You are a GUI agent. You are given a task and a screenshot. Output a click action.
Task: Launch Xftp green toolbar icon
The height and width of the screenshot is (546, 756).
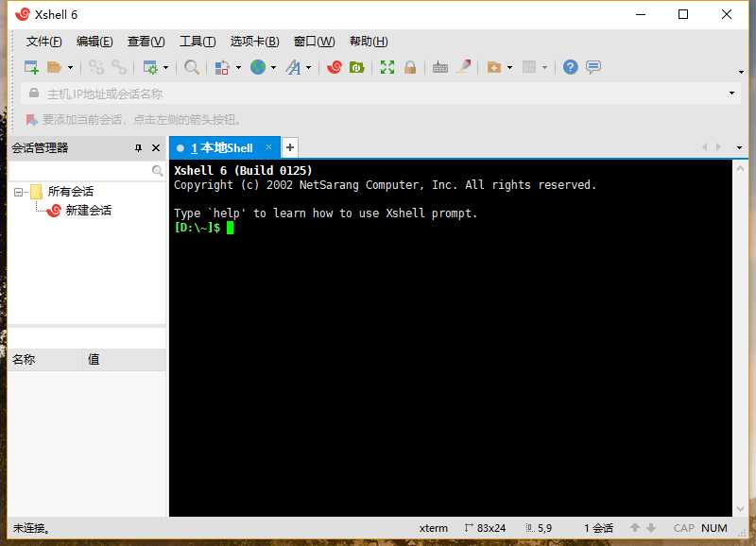[x=357, y=67]
